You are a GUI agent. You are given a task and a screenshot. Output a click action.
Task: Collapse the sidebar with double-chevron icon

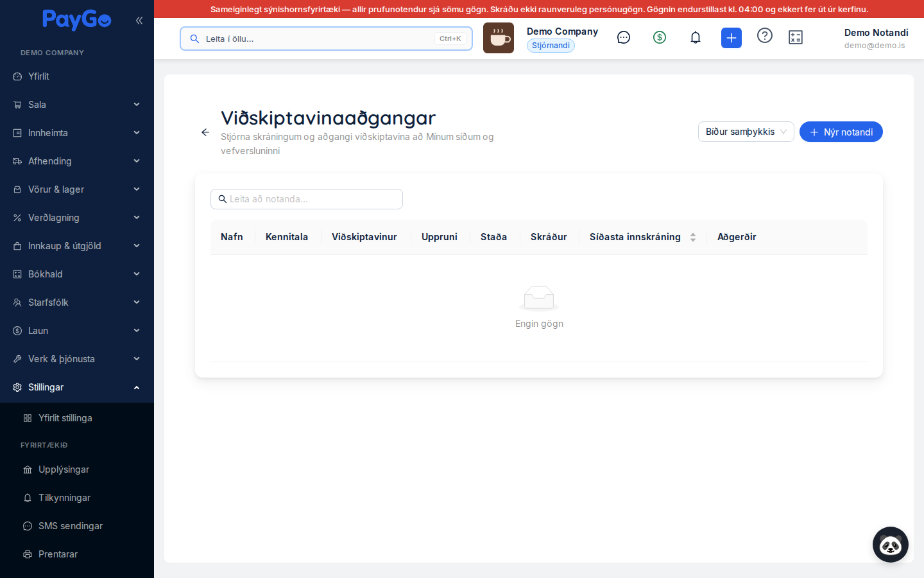[x=139, y=21]
